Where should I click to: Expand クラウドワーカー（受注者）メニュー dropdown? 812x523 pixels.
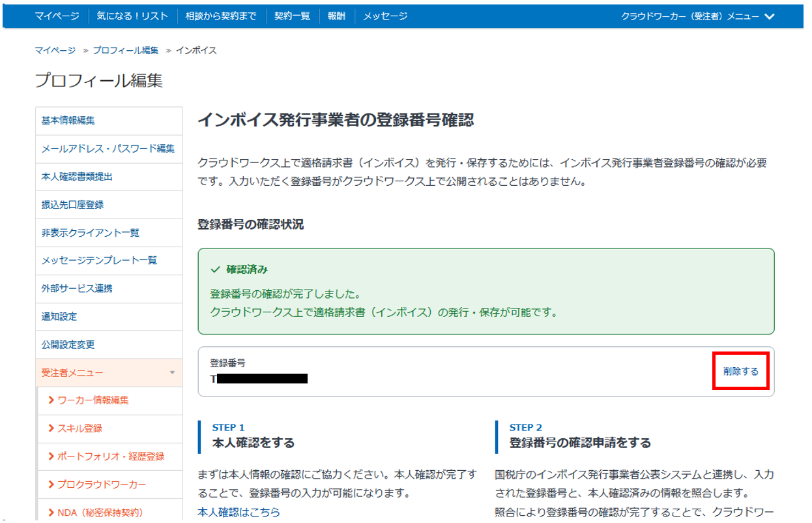pos(697,16)
